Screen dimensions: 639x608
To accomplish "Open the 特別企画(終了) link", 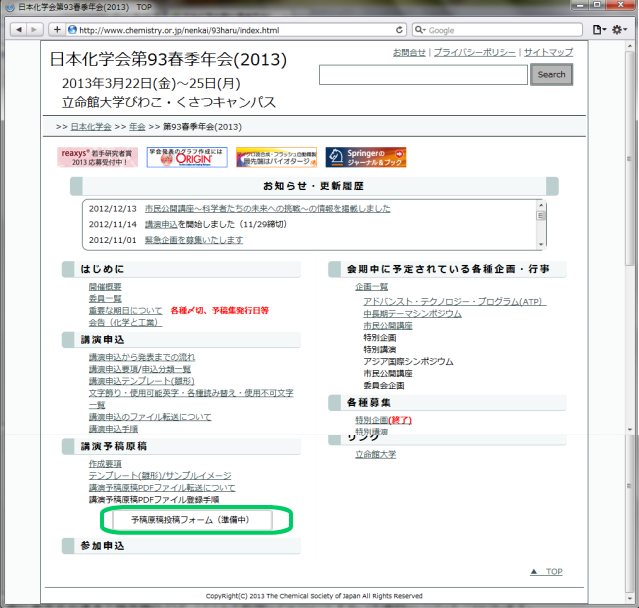I will pos(383,420).
